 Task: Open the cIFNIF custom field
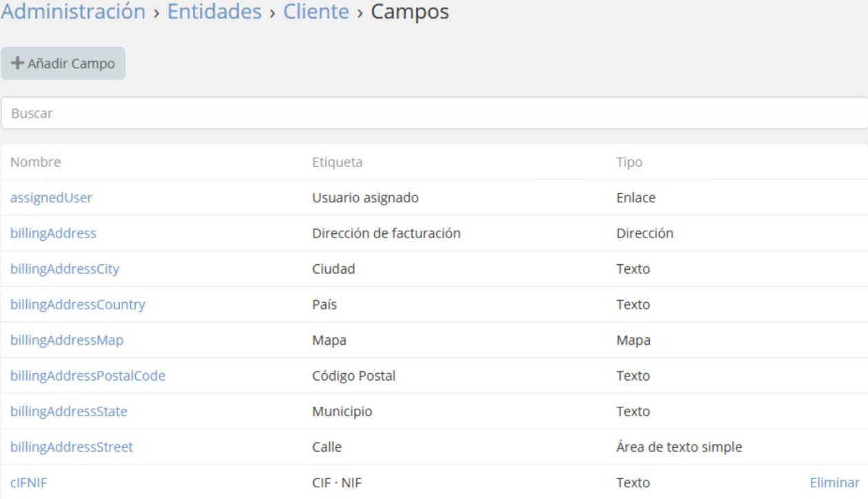tap(29, 483)
